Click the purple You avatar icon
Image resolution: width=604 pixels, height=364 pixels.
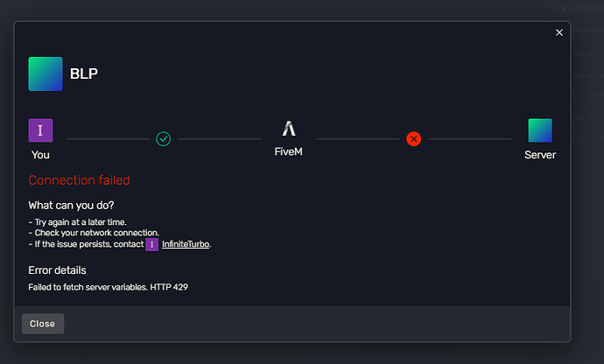40,130
